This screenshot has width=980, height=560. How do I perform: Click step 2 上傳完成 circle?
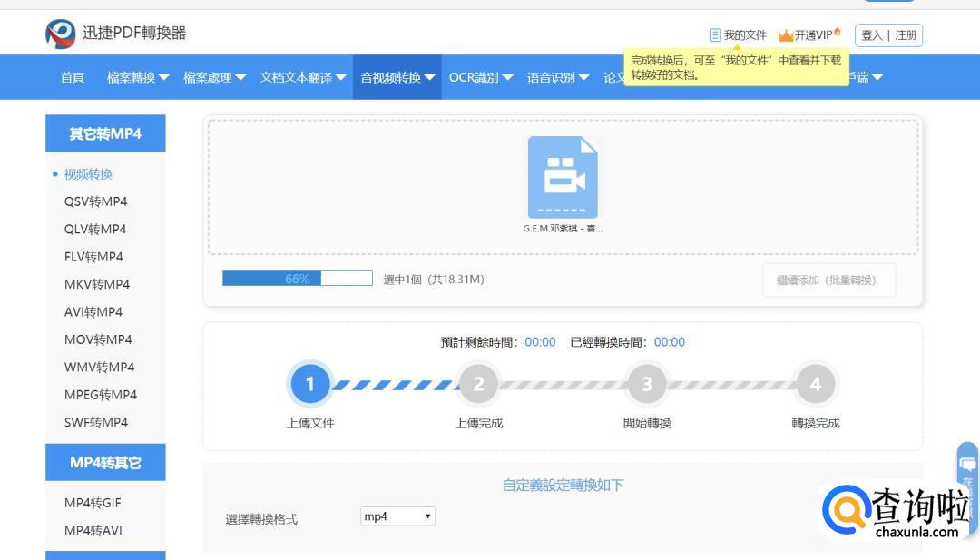point(478,384)
